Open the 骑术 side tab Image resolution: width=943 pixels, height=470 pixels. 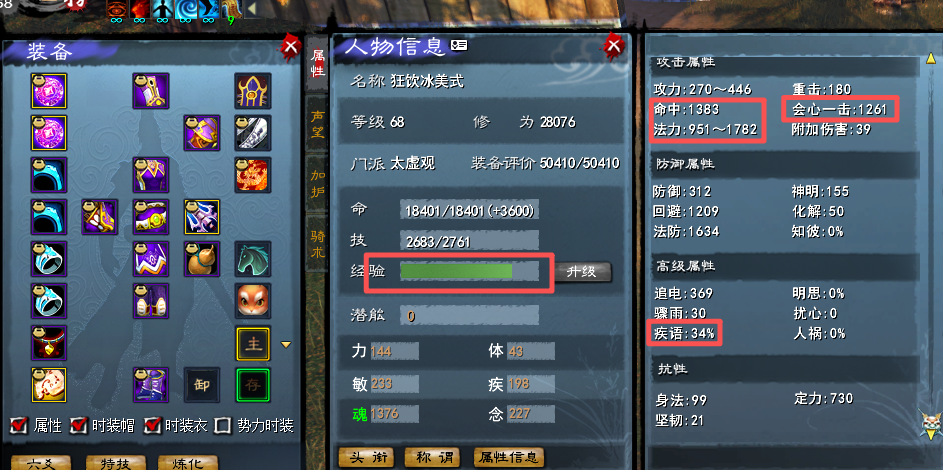point(317,244)
